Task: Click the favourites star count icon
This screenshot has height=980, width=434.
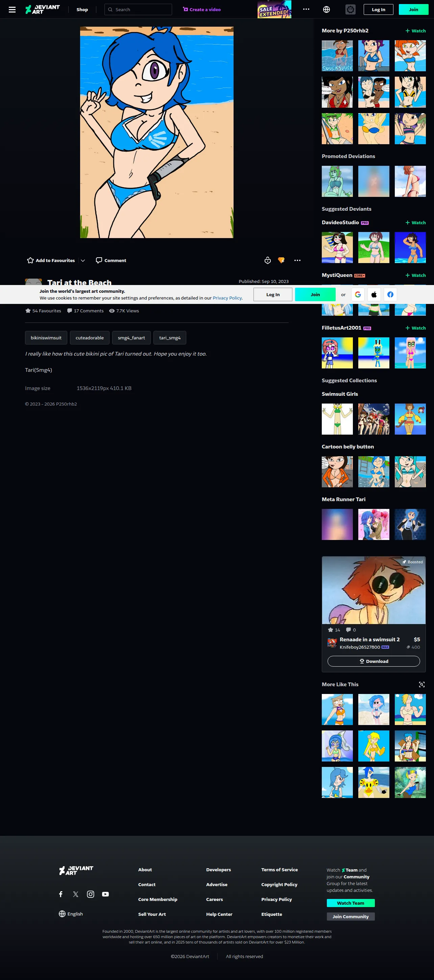Action: pyautogui.click(x=28, y=311)
